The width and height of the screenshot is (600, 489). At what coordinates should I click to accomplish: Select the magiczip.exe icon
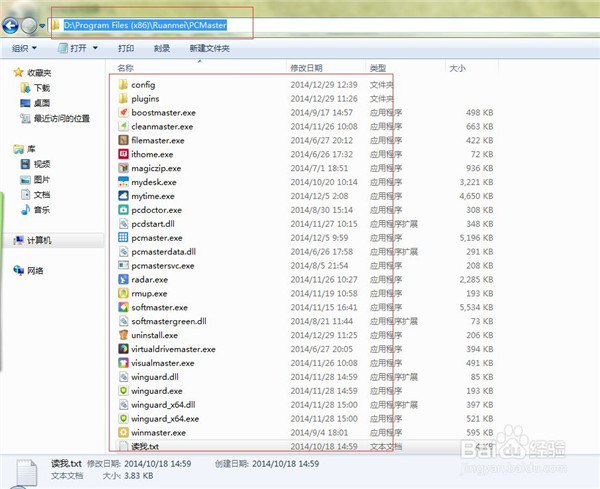(123, 168)
